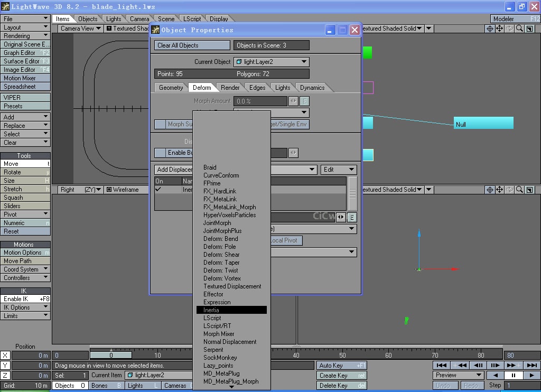
Task: Open the Right (ZY) view dropdown
Action: 80,190
